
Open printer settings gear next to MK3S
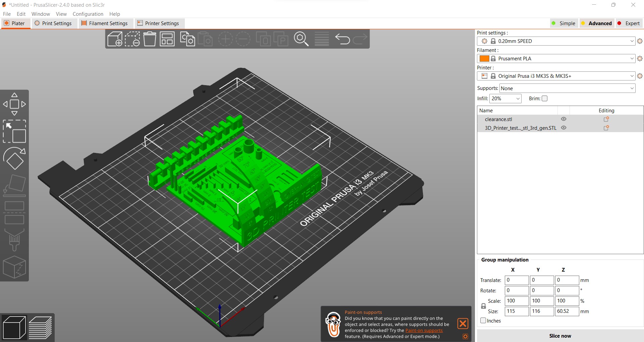click(x=640, y=76)
